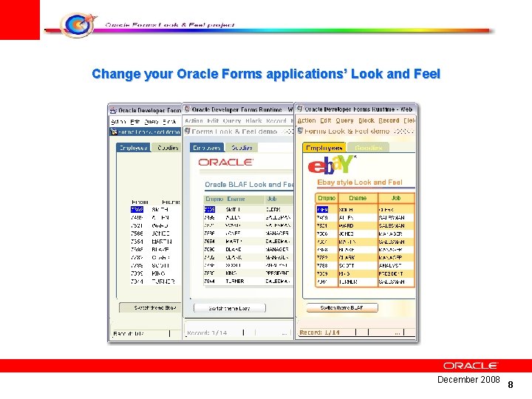Image resolution: width=532 pixels, height=399 pixels.
Task: Open the Block menu in the middle BLAF window
Action: (x=253, y=120)
